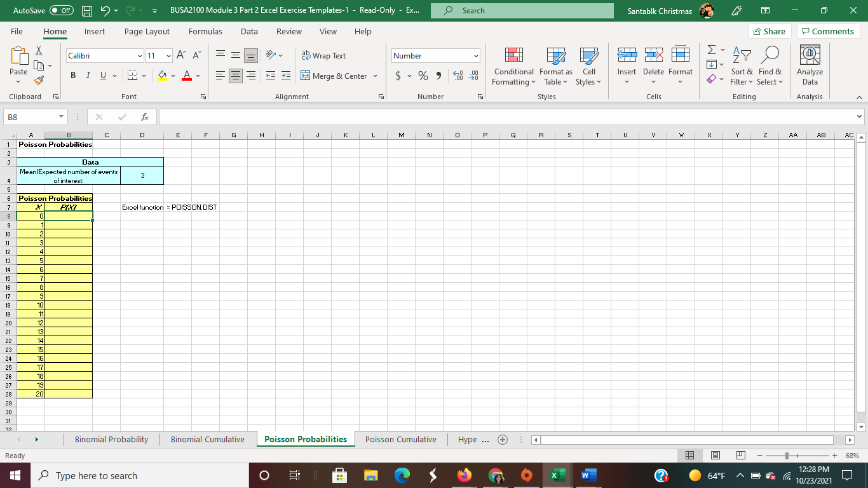Click the AutoSum sigma icon
This screenshot has width=868, height=488.
pos(712,50)
